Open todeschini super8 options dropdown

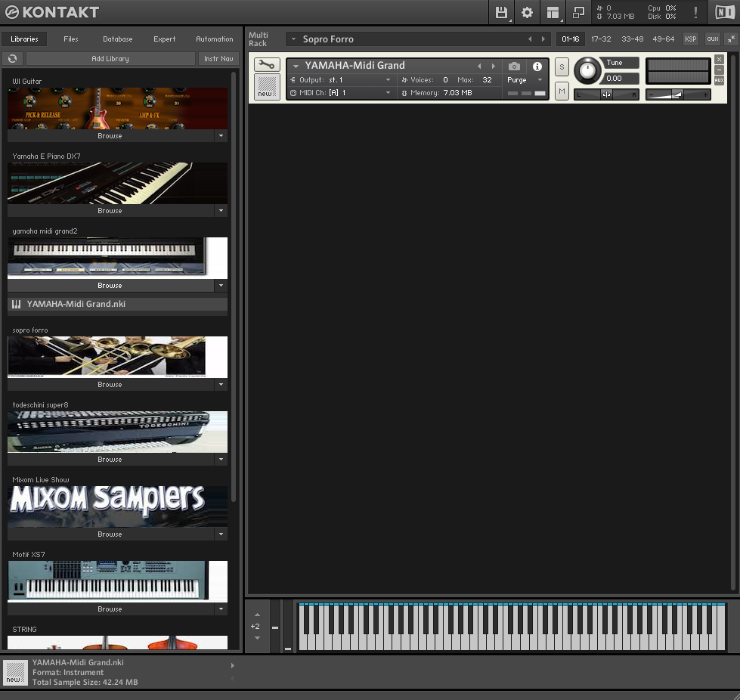[x=221, y=460]
